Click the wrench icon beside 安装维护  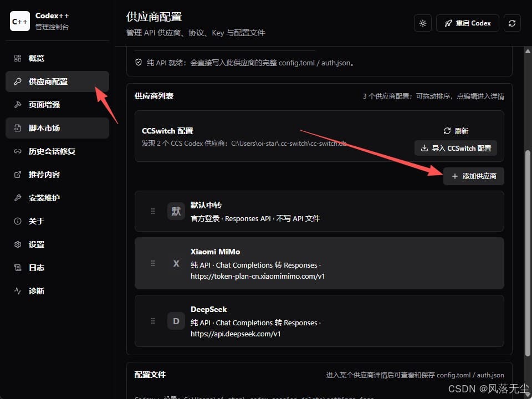18,198
